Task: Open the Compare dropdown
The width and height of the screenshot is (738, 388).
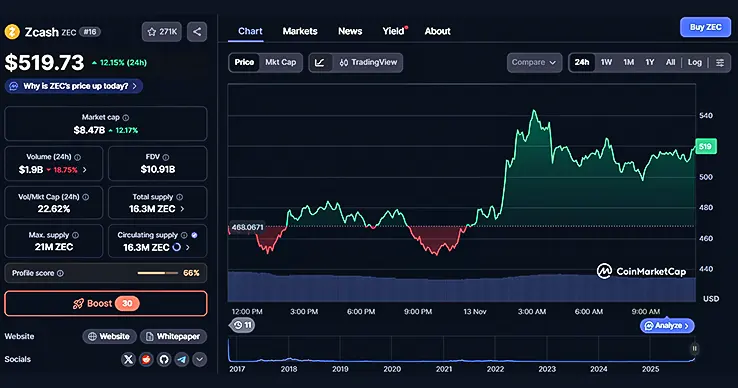Action: (534, 63)
